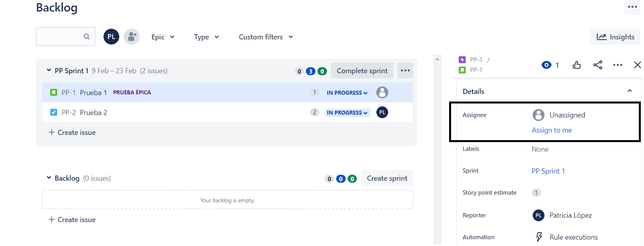The height and width of the screenshot is (246, 644).
Task: Open sprint more options ellipsis menu
Action: [405, 70]
